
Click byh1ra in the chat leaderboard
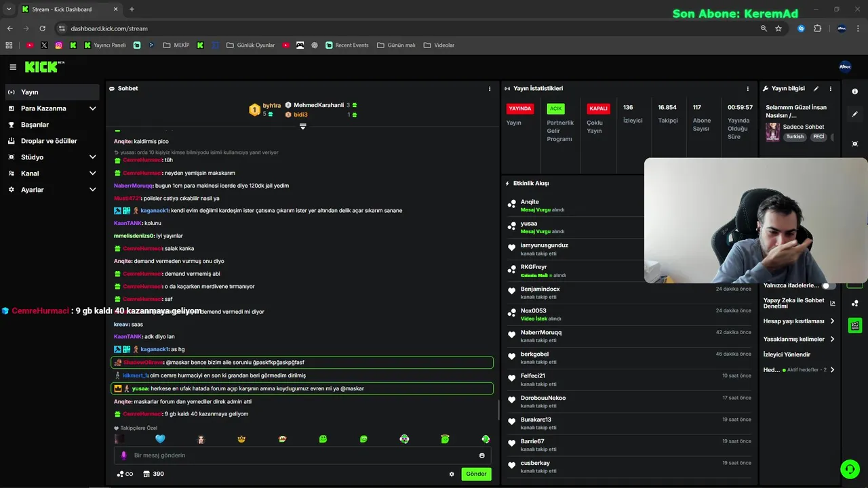click(271, 106)
